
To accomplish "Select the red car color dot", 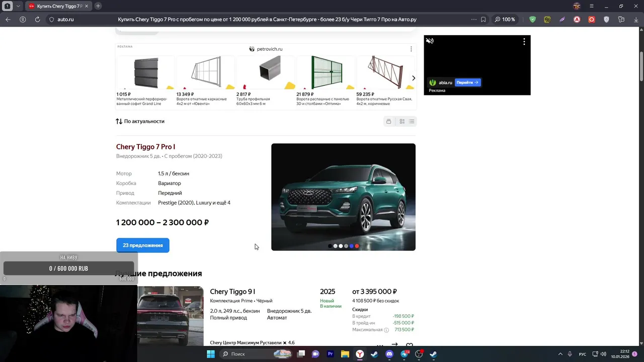I will pos(357,246).
